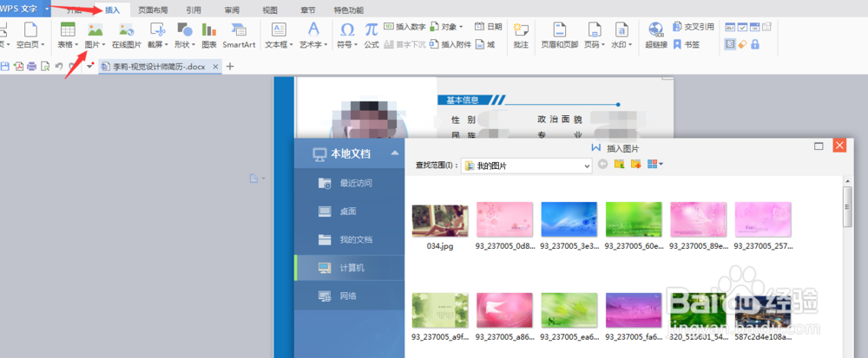The width and height of the screenshot is (868, 358).
Task: Insert a 域 field
Action: click(485, 45)
